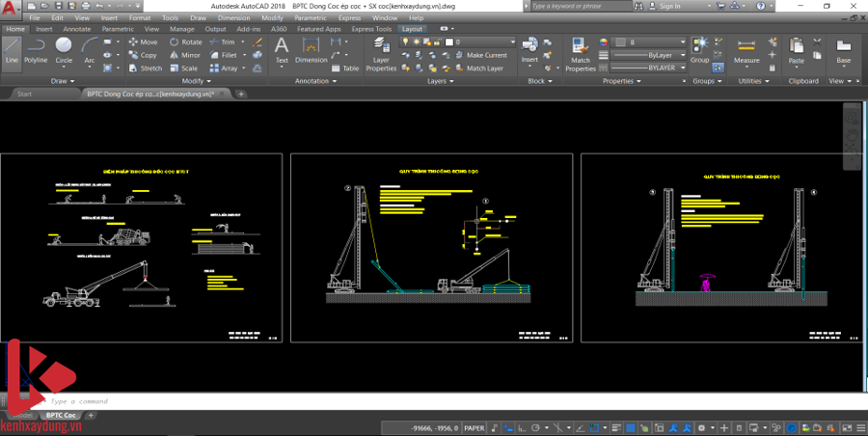Toggle the PAPER space button in status bar

(476, 426)
